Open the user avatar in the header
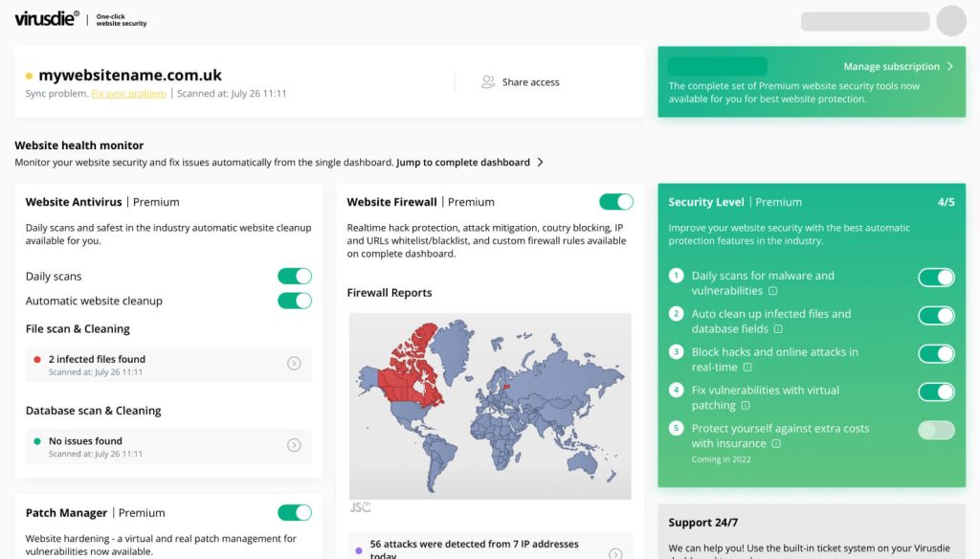The height and width of the screenshot is (559, 980). pyautogui.click(x=951, y=21)
